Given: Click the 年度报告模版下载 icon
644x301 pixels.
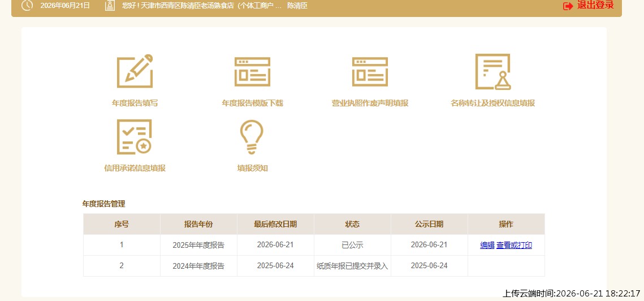Looking at the screenshot, I should pos(252,71).
